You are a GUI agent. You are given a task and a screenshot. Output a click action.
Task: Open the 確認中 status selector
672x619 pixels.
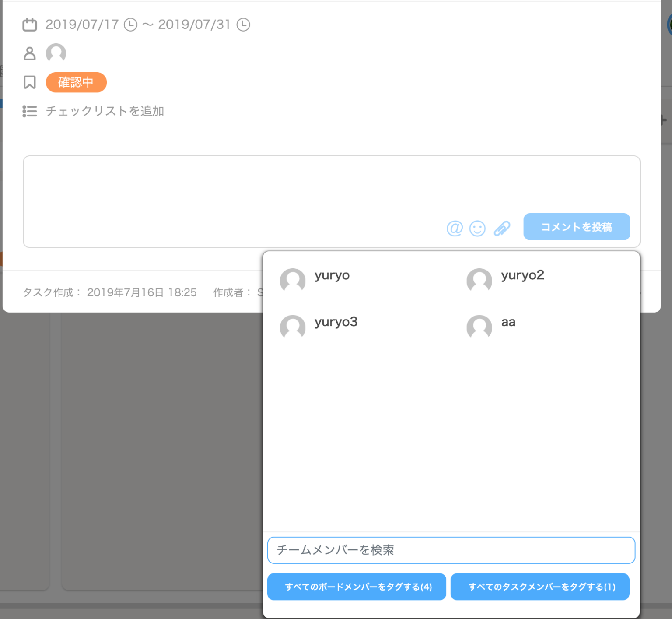[x=76, y=82]
